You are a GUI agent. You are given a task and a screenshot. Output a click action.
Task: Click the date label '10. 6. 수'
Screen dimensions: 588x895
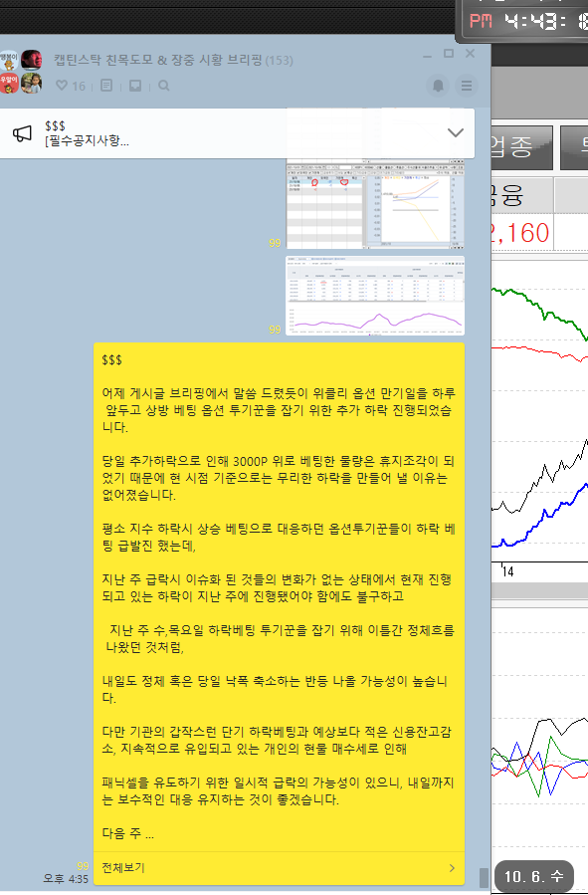pyautogui.click(x=534, y=876)
